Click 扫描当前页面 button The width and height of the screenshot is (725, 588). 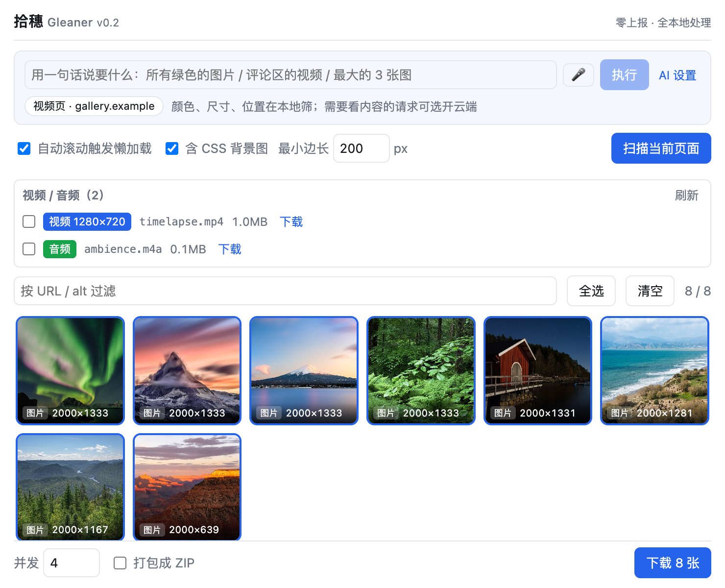pos(661,148)
